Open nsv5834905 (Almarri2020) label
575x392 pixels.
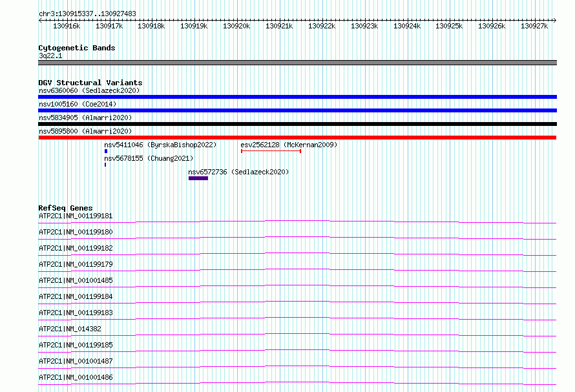tap(85, 118)
